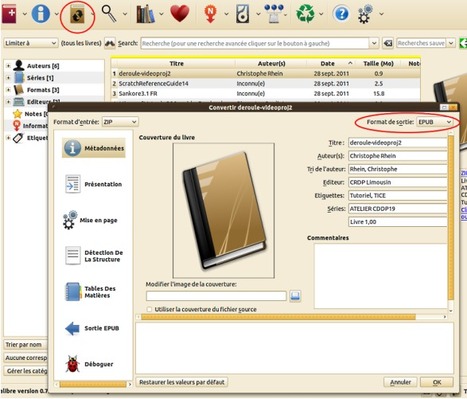Expand the Formats tree node
The width and height of the screenshot is (467, 399).
pyautogui.click(x=8, y=90)
